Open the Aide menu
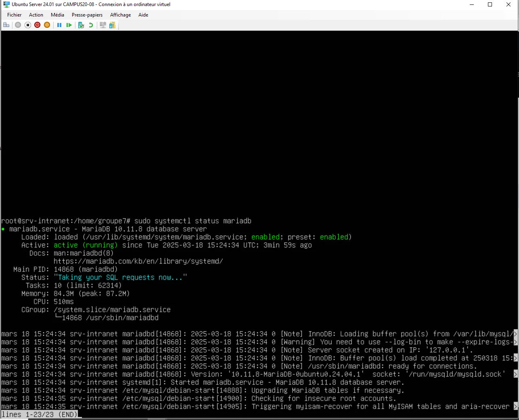 pyautogui.click(x=143, y=15)
